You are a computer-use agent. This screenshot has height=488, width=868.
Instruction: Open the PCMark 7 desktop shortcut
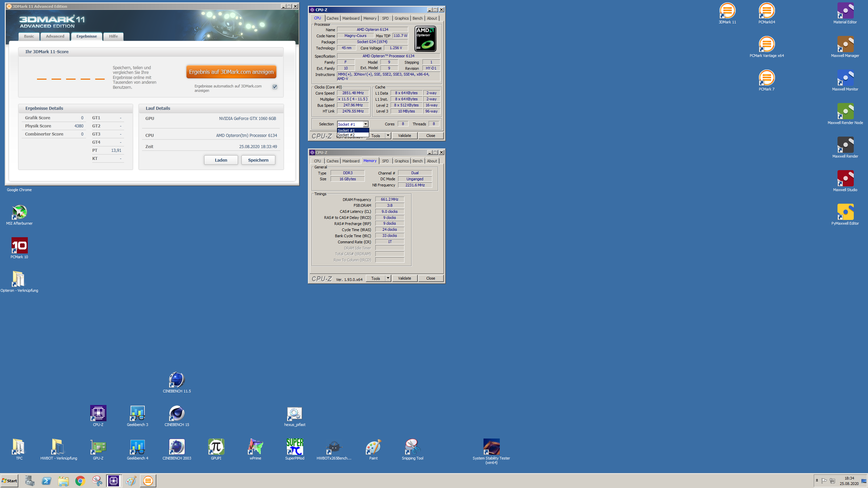coord(767,81)
